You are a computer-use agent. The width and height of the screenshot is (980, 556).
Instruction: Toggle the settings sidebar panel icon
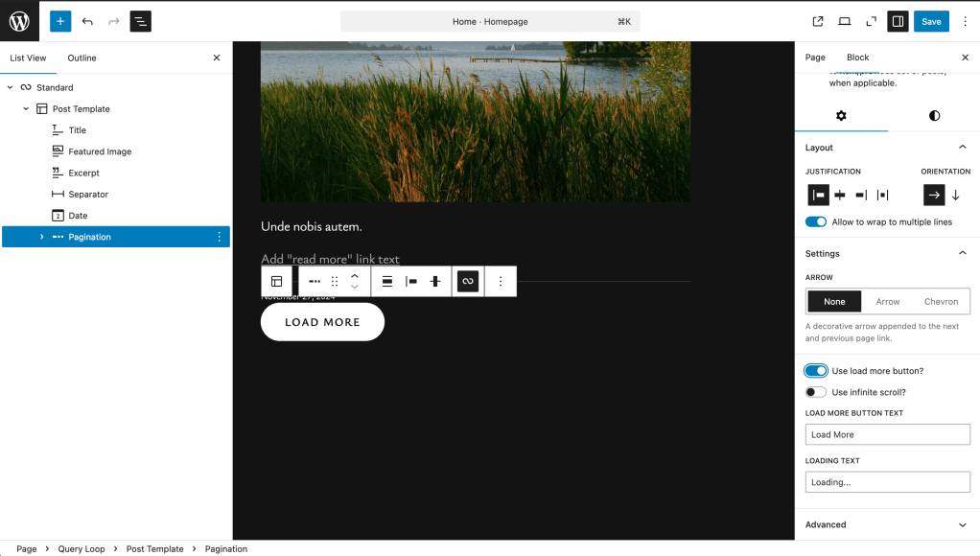point(898,21)
